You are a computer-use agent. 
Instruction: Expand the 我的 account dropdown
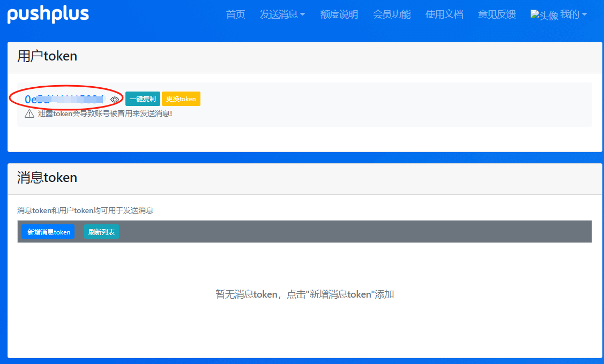pyautogui.click(x=573, y=14)
